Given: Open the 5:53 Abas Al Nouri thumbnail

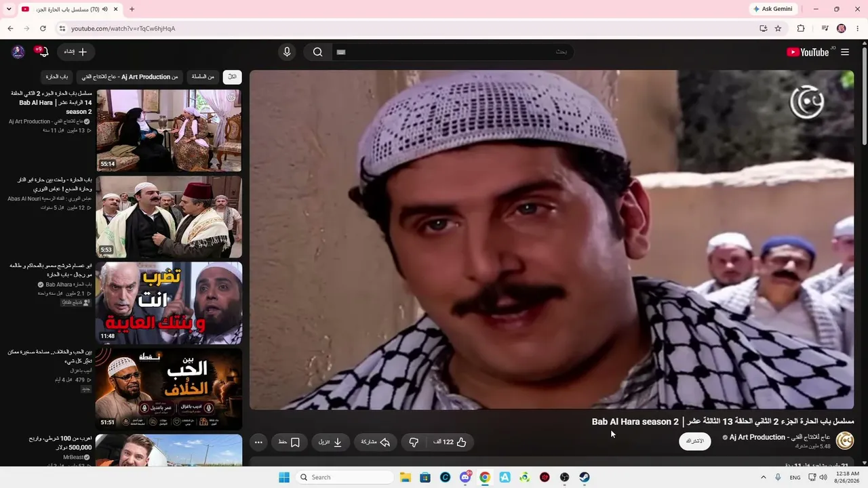Looking at the screenshot, I should click(169, 217).
